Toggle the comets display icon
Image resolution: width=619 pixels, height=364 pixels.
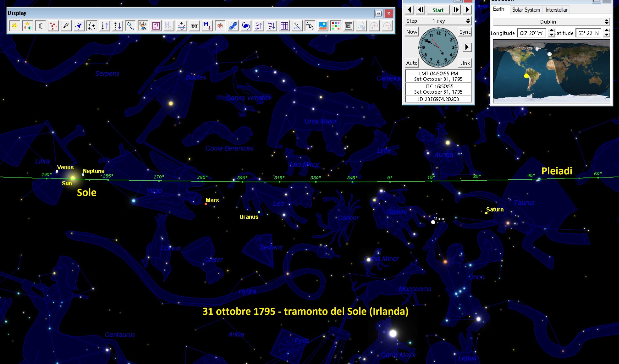click(66, 26)
